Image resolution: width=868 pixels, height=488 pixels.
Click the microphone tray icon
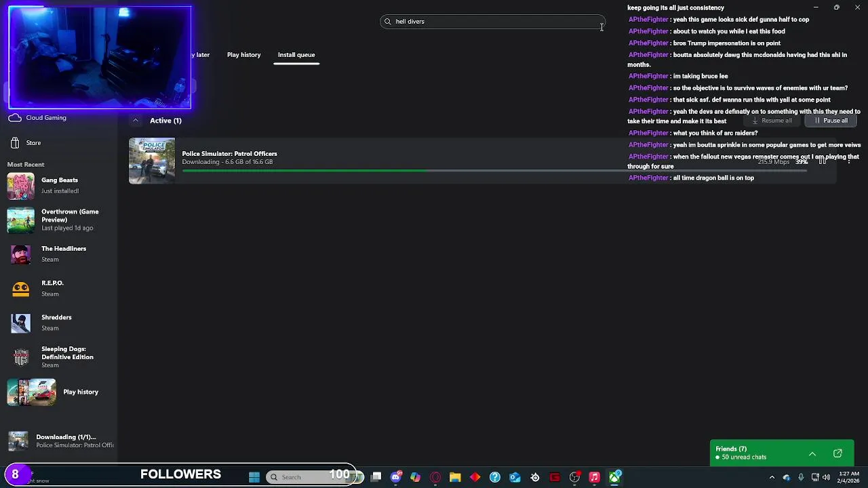(801, 477)
